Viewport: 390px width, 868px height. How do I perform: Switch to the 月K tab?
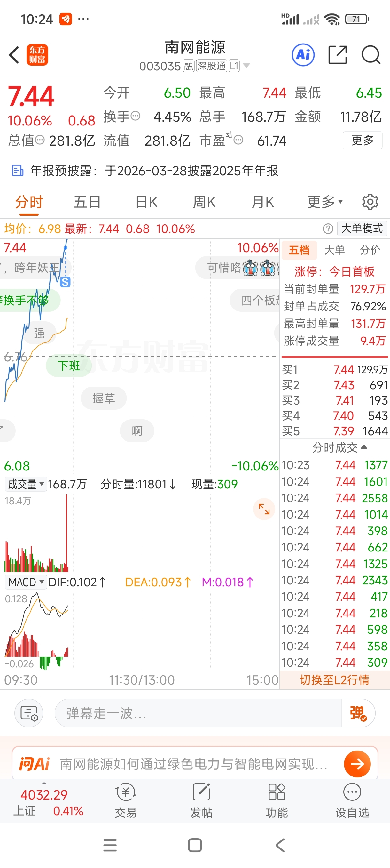tap(263, 203)
